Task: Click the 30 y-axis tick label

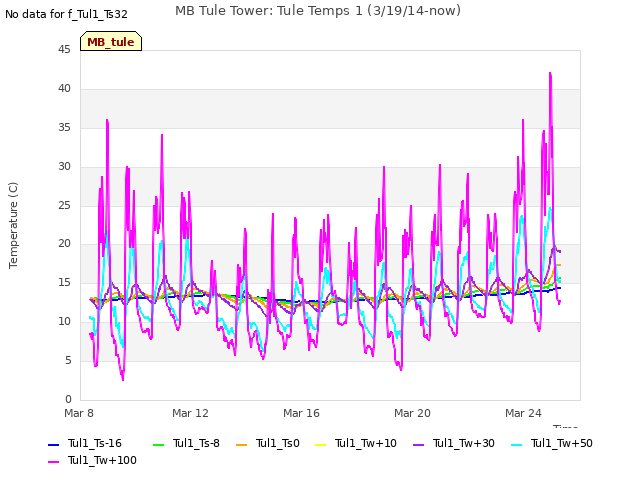Action: (64, 167)
